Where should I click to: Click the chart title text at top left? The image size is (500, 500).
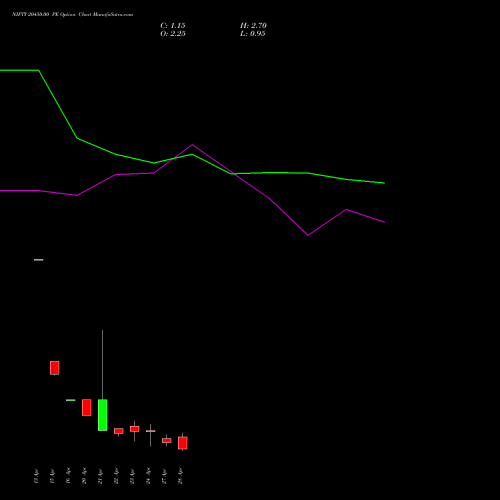(73, 14)
